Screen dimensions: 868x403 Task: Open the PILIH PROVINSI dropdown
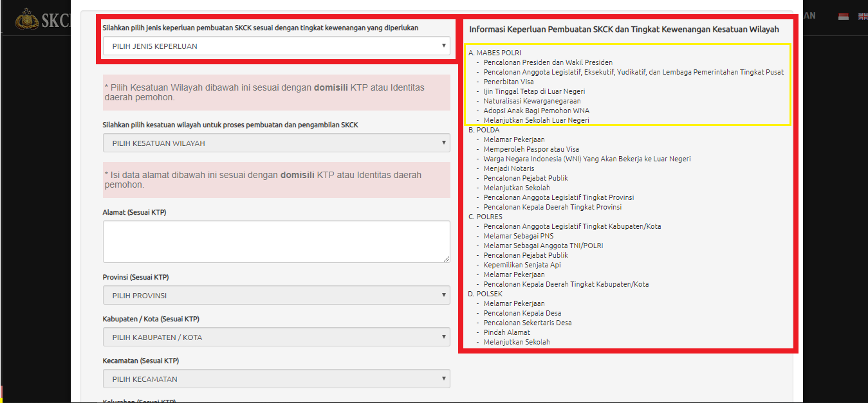(276, 295)
